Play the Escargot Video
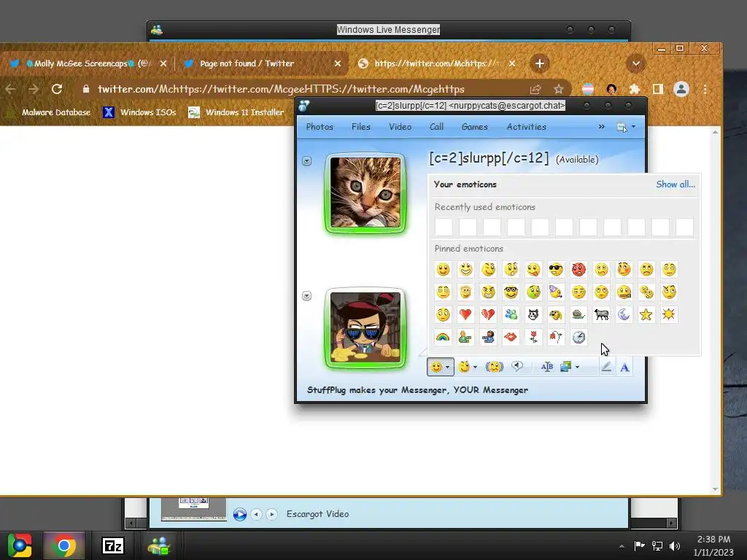The width and height of the screenshot is (747, 560). coord(239,514)
